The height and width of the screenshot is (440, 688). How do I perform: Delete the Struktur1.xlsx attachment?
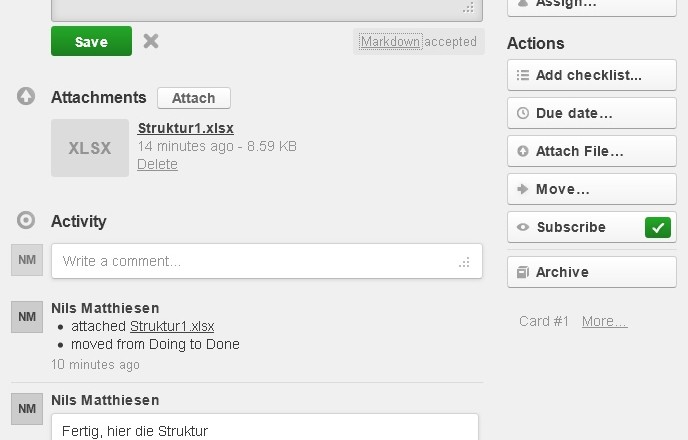click(x=158, y=164)
